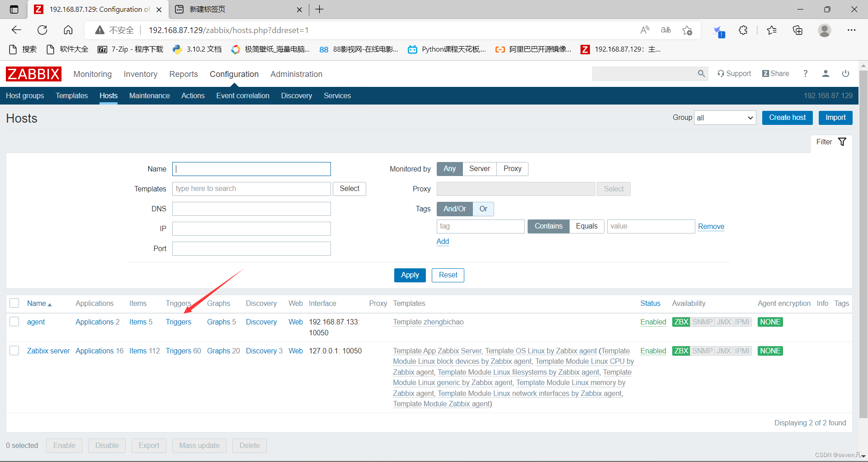Choose Equals tag operator

click(x=587, y=226)
